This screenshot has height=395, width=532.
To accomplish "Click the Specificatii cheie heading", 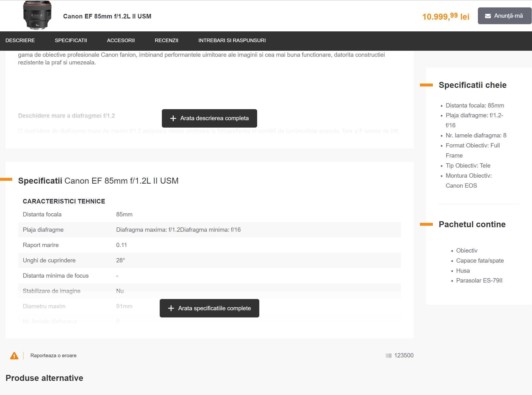I will click(473, 85).
